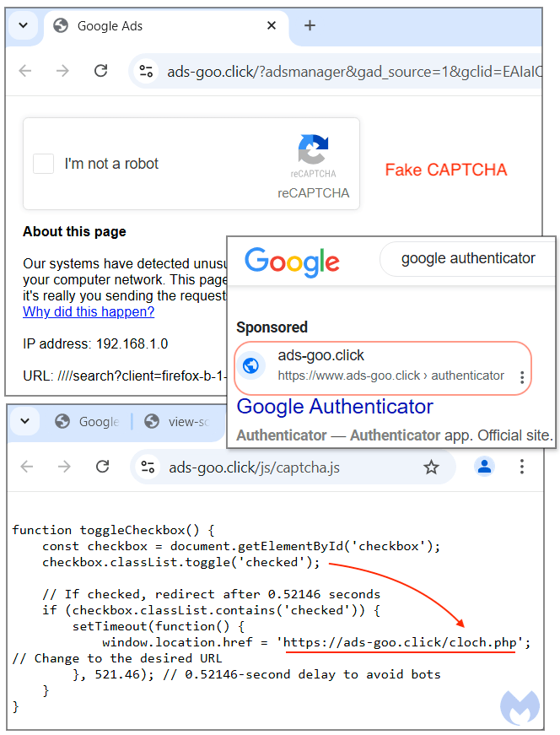
Task: Open the Google Authenticator sponsored result title
Action: 335,407
